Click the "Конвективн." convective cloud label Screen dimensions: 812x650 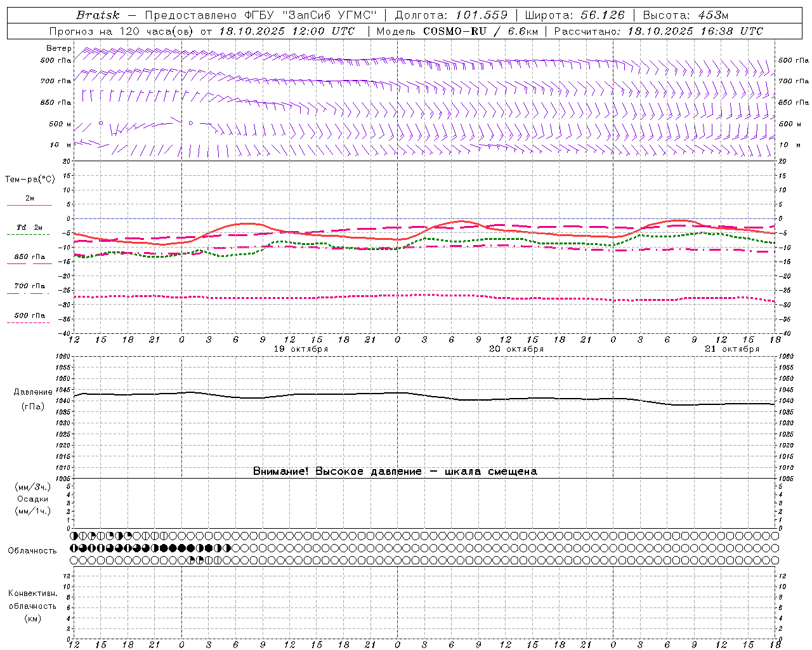(33, 594)
